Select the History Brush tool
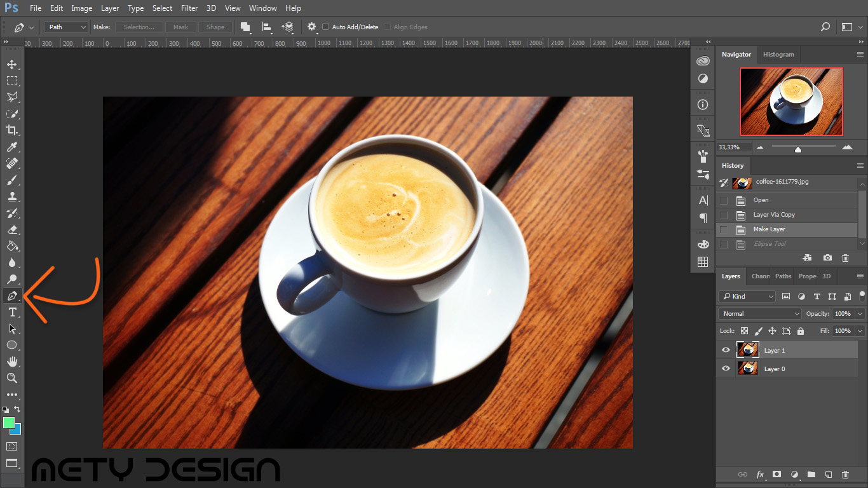Image resolution: width=868 pixels, height=488 pixels. (x=11, y=213)
